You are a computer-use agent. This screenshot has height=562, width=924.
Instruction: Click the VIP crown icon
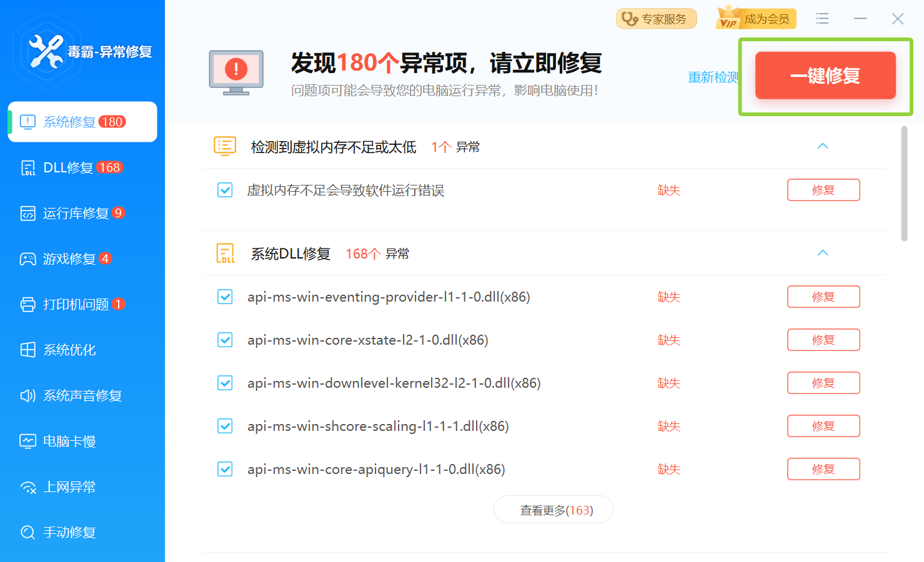coord(728,17)
